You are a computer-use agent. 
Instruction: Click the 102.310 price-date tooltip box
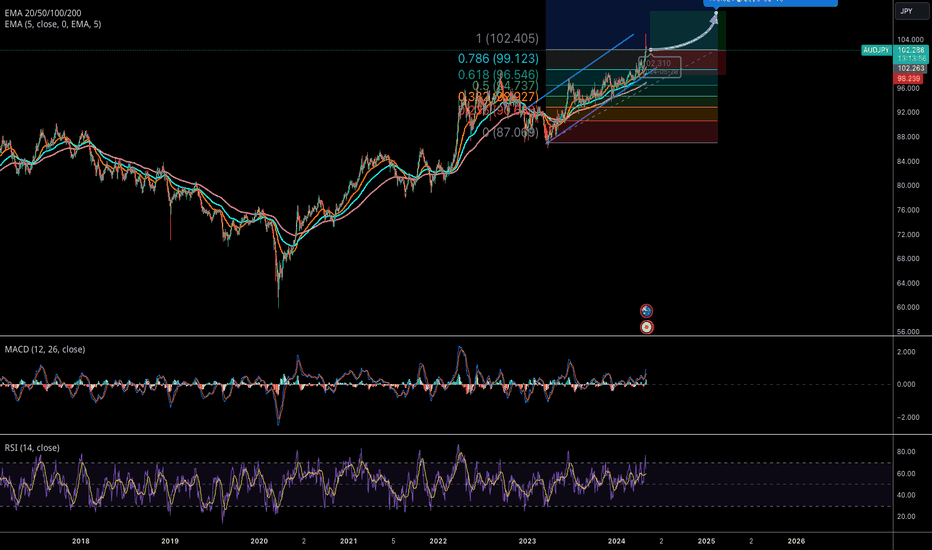[660, 67]
